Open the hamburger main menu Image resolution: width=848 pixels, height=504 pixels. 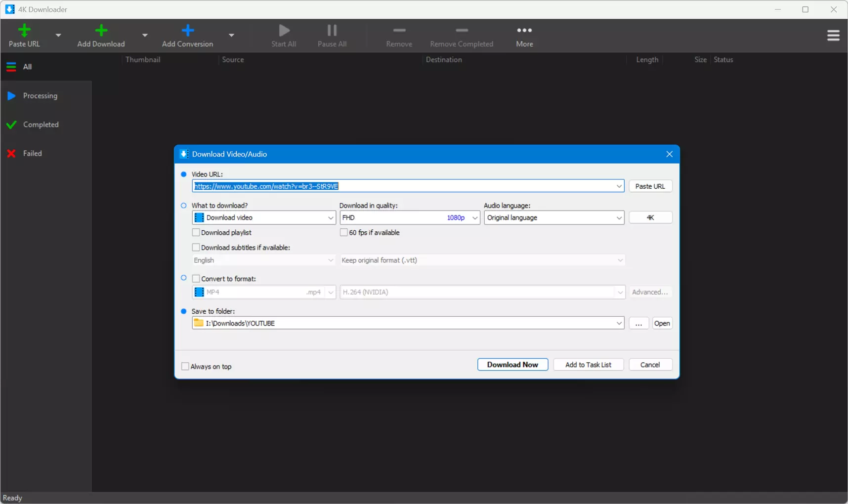833,36
